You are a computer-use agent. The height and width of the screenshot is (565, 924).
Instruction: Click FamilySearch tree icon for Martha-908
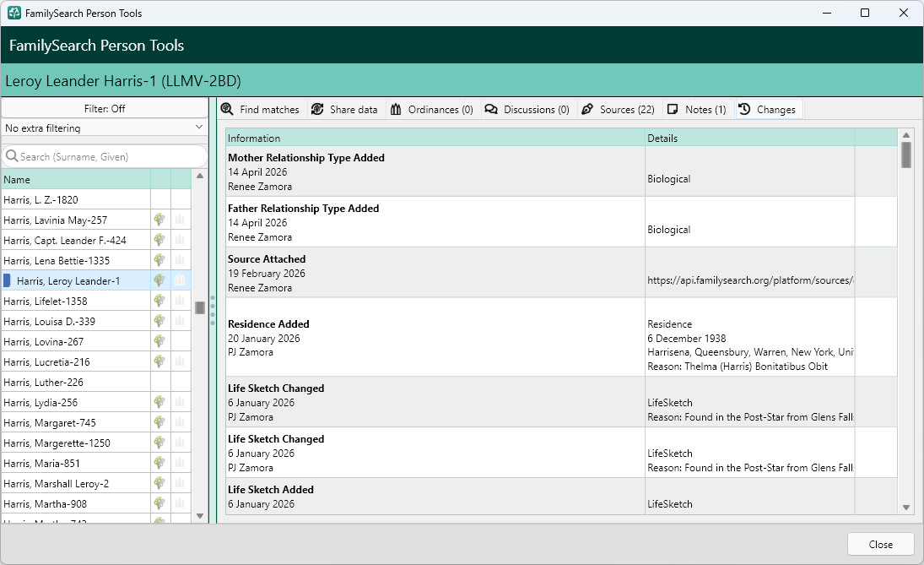[x=159, y=503]
